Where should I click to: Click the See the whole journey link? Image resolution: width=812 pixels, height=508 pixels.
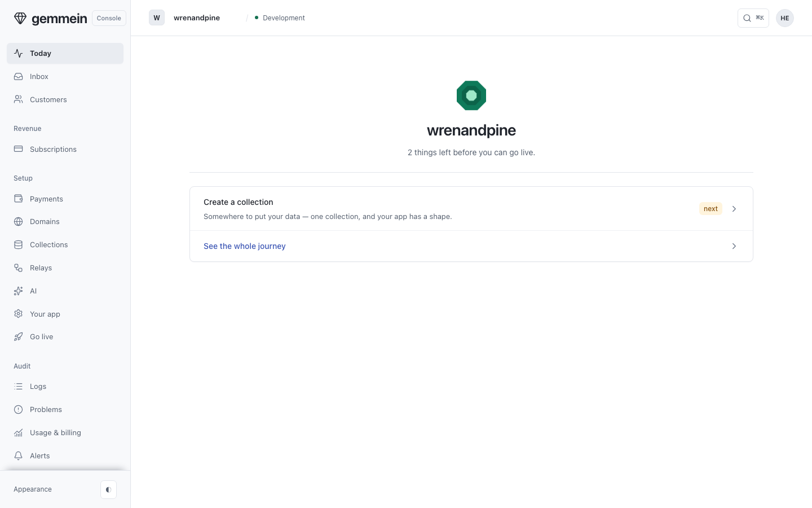[x=245, y=246]
